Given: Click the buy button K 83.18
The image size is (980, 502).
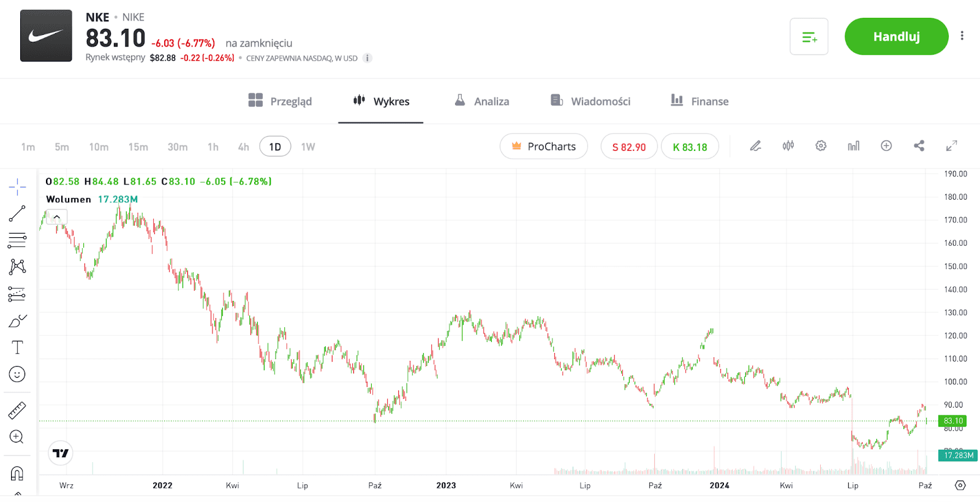Looking at the screenshot, I should pos(690,146).
